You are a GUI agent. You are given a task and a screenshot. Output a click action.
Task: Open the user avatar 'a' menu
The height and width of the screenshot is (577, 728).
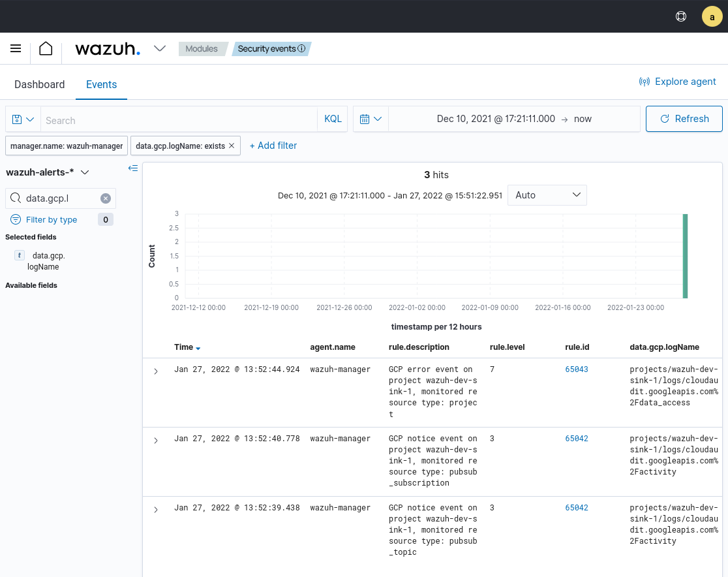coord(712,17)
